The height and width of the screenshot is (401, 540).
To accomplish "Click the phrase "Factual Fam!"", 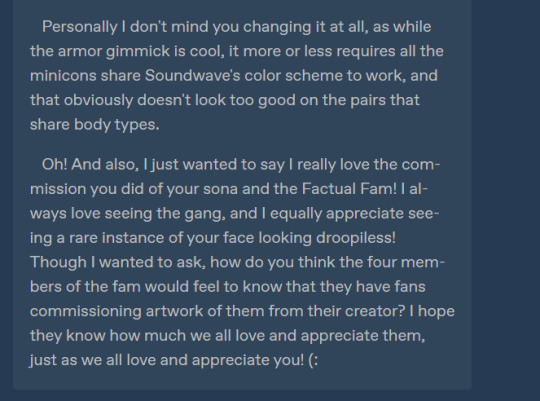I will click(349, 189).
